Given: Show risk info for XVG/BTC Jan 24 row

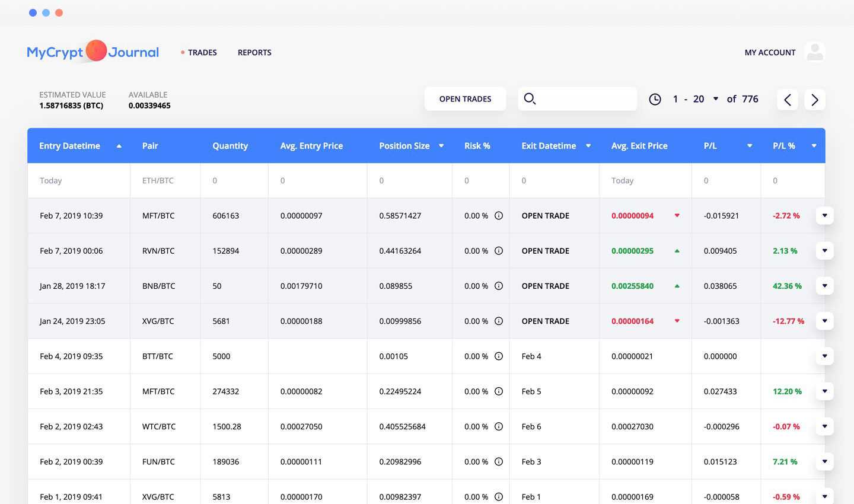Looking at the screenshot, I should coord(499,321).
